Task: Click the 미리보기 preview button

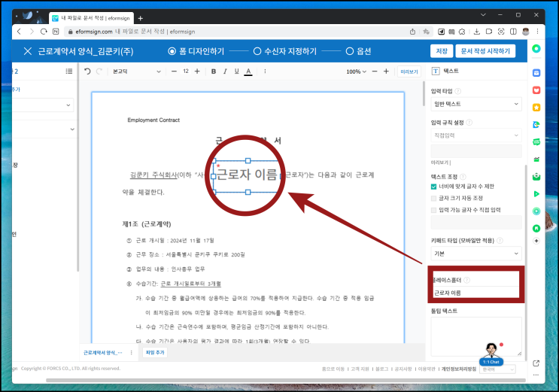Action: pos(409,71)
